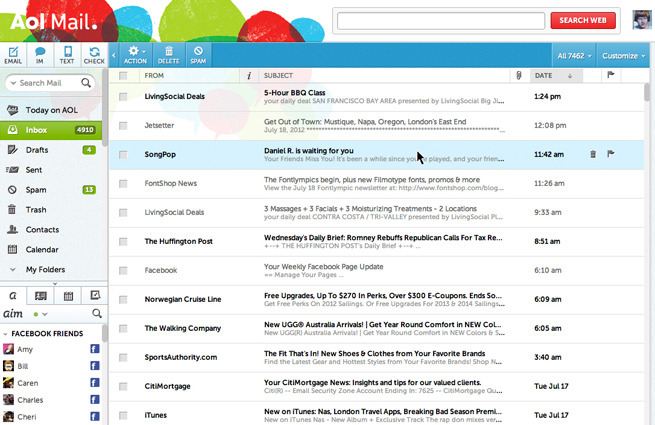Image resolution: width=655 pixels, height=425 pixels.
Task: Check the Jetsetter email box
Action: click(123, 125)
